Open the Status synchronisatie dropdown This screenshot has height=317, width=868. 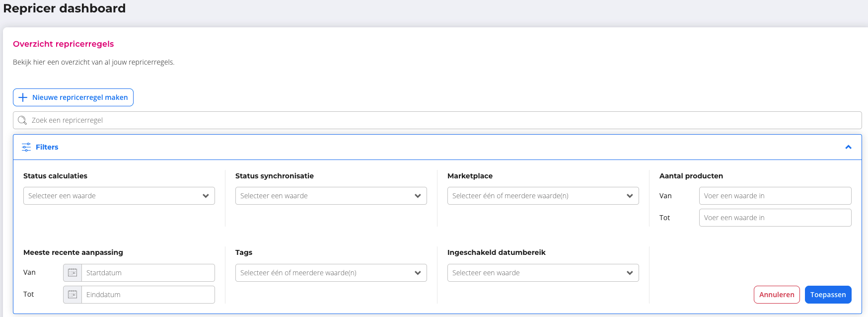[331, 196]
